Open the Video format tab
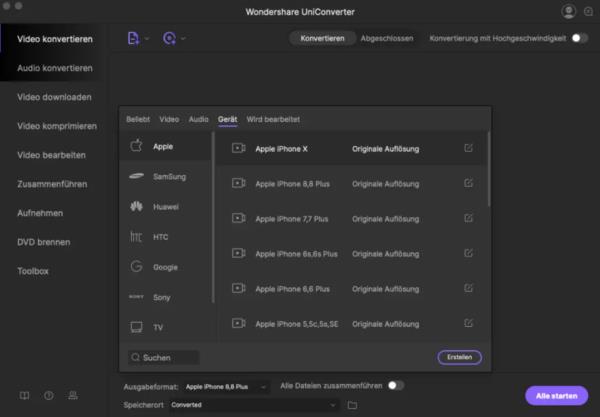 (169, 119)
